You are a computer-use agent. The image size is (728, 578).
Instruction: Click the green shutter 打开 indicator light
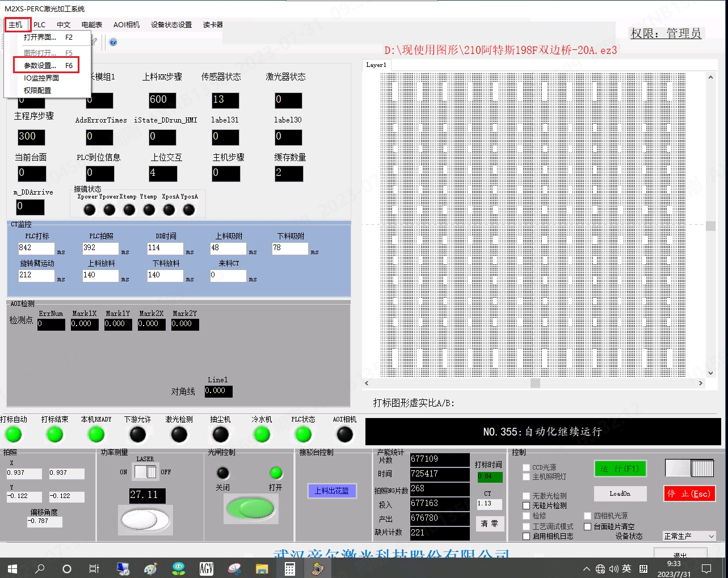point(276,473)
